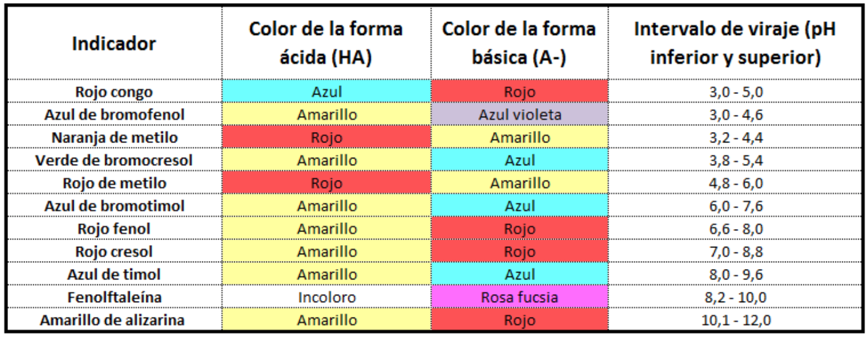Select the blue basic-form cell of Azul de timol
The height and width of the screenshot is (339, 868).
click(519, 275)
